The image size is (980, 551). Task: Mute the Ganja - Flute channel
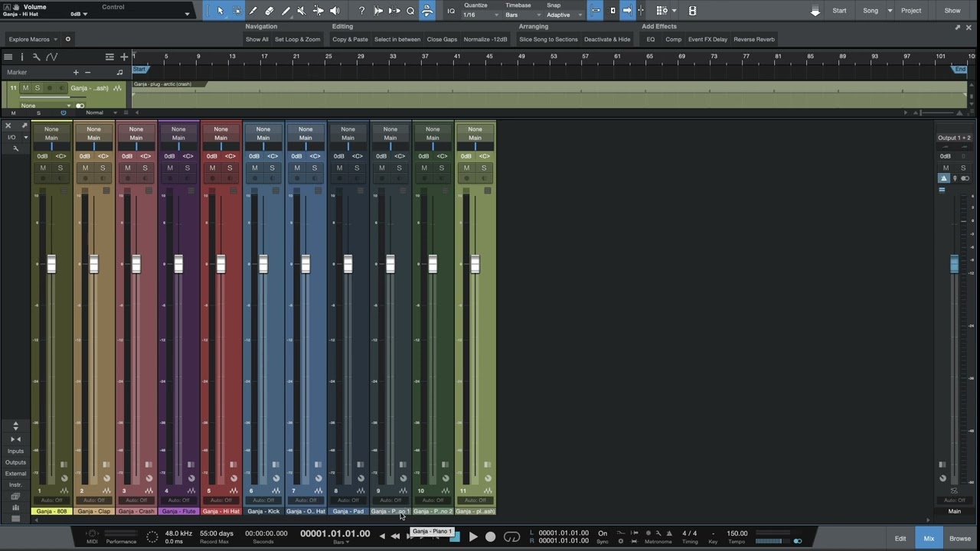click(x=170, y=168)
